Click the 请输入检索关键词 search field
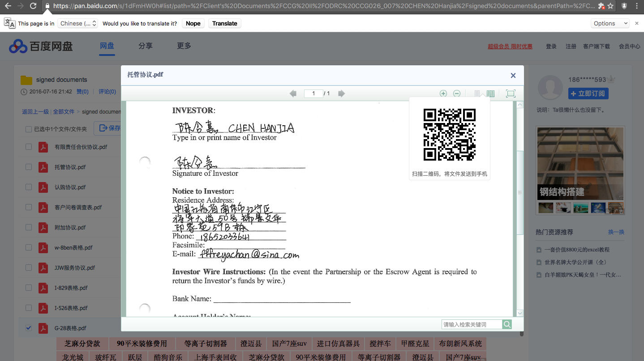The width and height of the screenshot is (644, 361). [472, 324]
